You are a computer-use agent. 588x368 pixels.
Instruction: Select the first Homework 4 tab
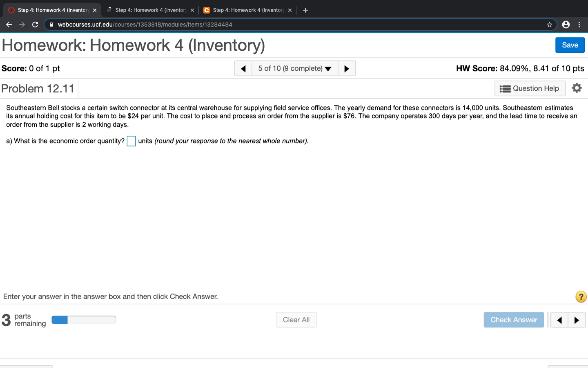coord(53,10)
